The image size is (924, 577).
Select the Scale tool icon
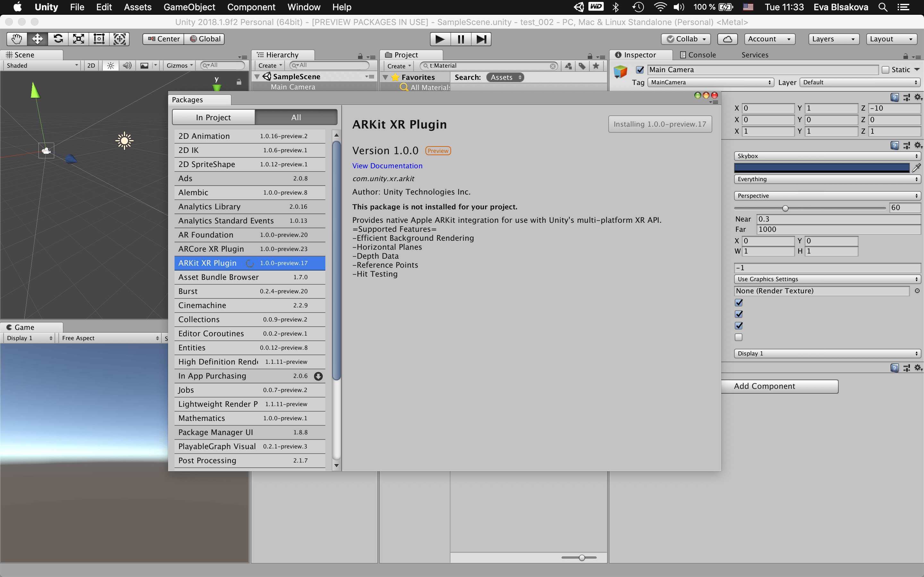pyautogui.click(x=79, y=39)
